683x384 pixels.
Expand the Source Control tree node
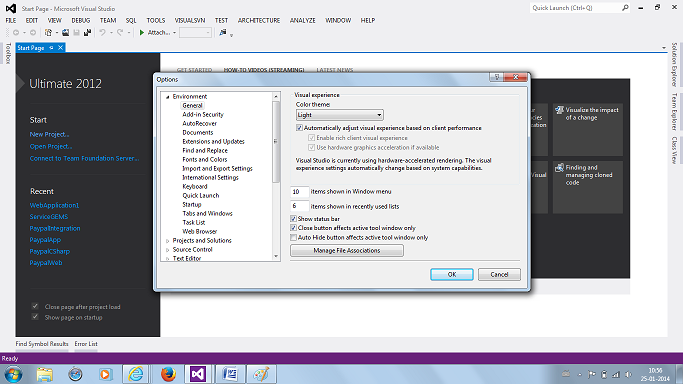pos(168,250)
